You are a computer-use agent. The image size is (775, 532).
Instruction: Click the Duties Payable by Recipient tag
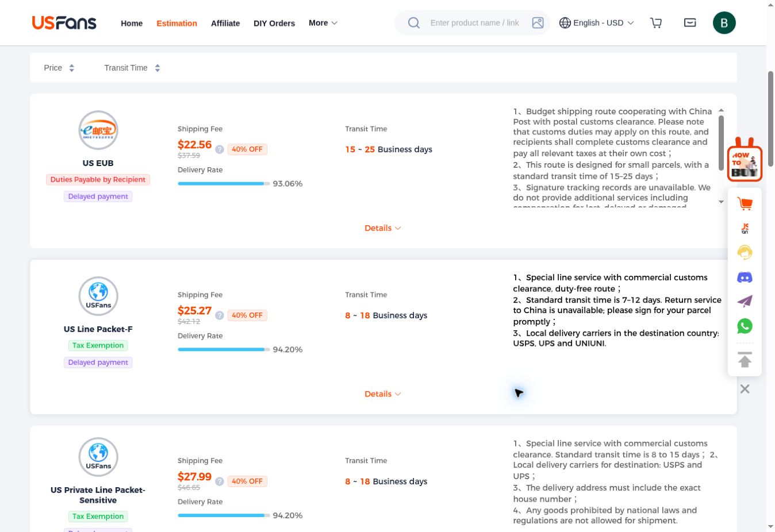98,180
